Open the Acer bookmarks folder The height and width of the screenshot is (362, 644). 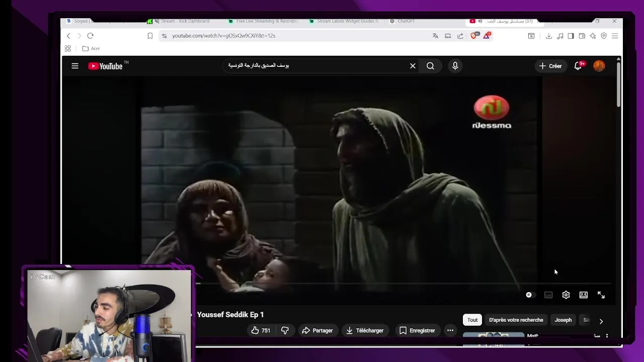coord(91,48)
